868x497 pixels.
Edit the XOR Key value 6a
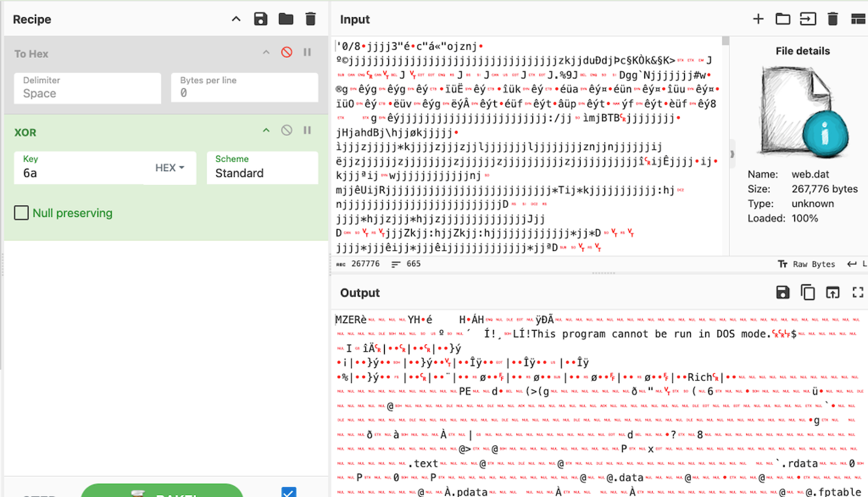pos(78,168)
